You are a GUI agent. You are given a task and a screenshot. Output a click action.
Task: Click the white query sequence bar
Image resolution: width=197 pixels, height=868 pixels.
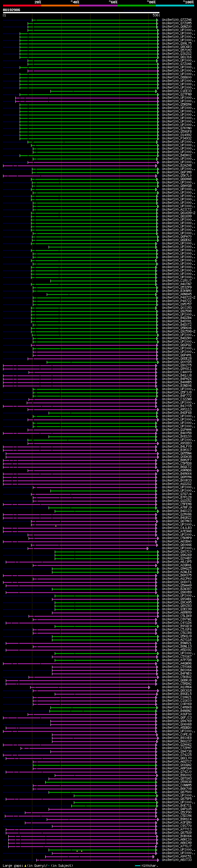pos(81,12)
